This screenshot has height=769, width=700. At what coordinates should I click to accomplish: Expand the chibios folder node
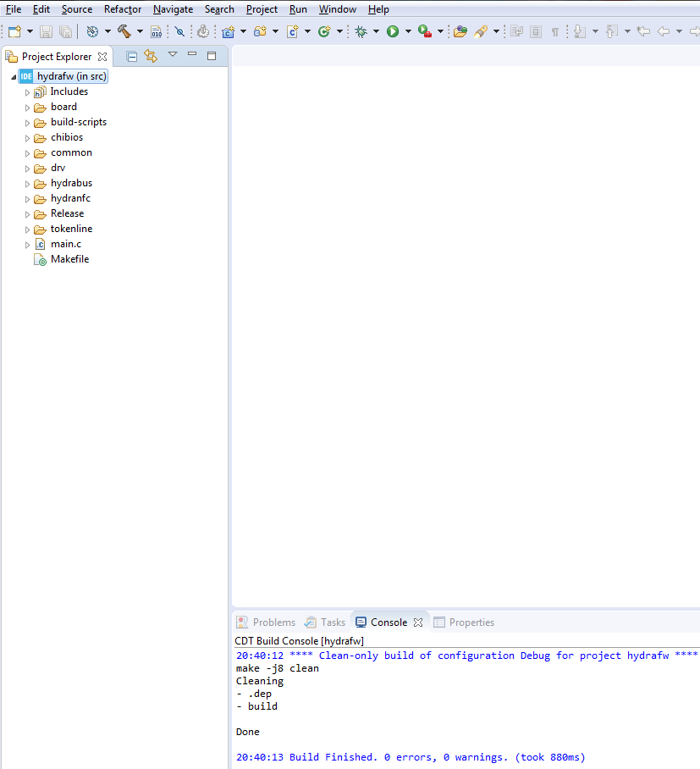tap(27, 138)
